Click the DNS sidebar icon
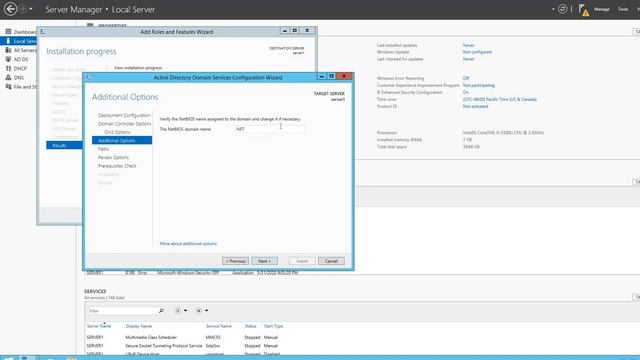The height and width of the screenshot is (360, 640). [x=8, y=77]
